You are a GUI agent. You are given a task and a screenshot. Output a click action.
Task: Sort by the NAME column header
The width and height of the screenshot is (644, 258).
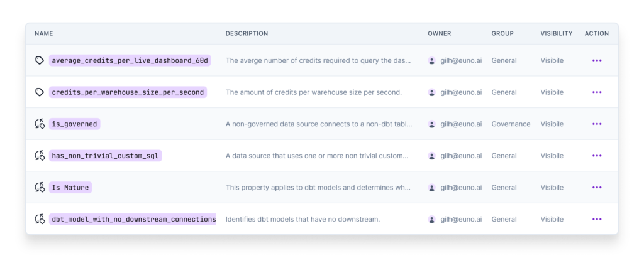pyautogui.click(x=43, y=34)
